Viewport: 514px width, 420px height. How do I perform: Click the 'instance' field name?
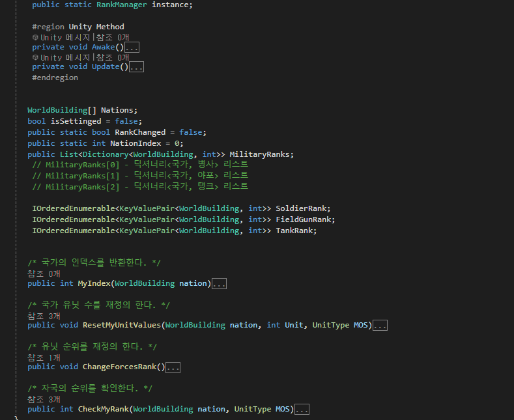click(x=170, y=5)
